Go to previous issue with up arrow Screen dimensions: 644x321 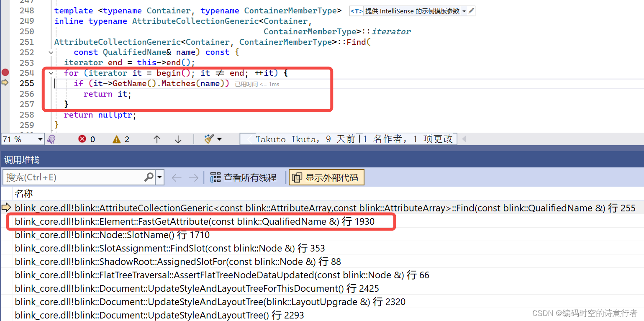157,139
